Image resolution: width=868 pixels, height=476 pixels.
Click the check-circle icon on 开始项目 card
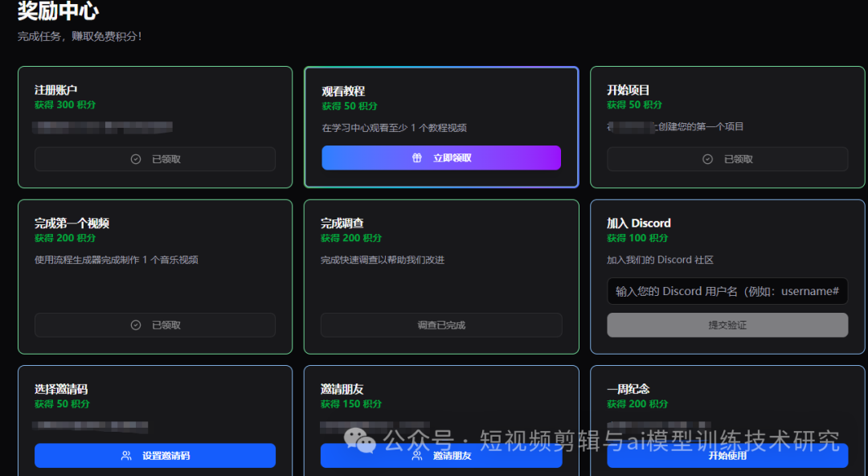tap(709, 158)
